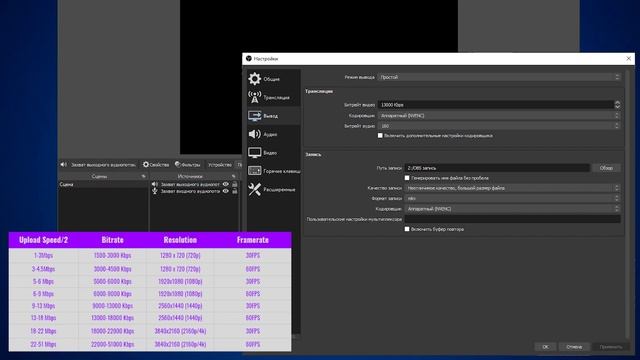This screenshot has width=640, height=360.
Task: Open the Видео display icon in sidebar
Action: point(255,153)
